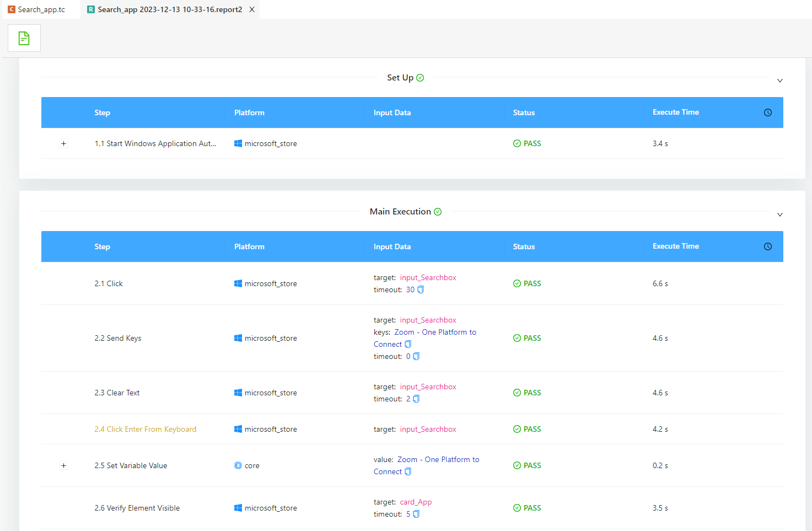Click '6.6 s' execute time of step 2.1
812x531 pixels.
point(660,283)
